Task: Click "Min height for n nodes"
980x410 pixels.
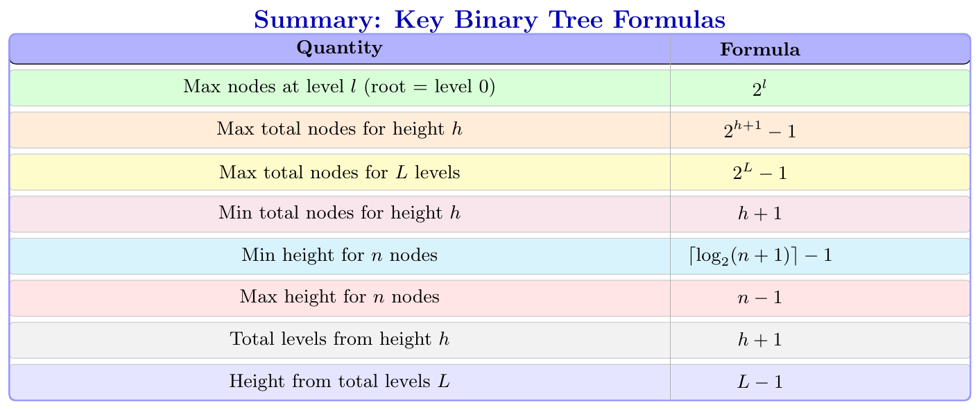Action: pos(339,256)
